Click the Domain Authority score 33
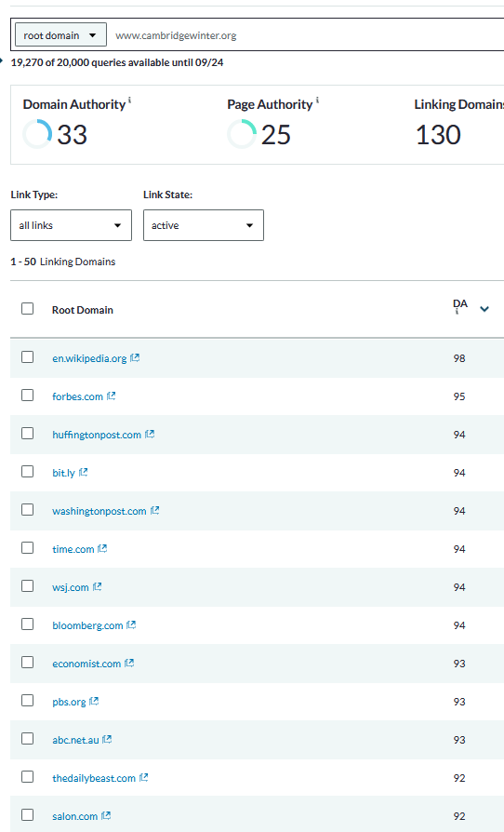This screenshot has width=504, height=832. coord(72,135)
